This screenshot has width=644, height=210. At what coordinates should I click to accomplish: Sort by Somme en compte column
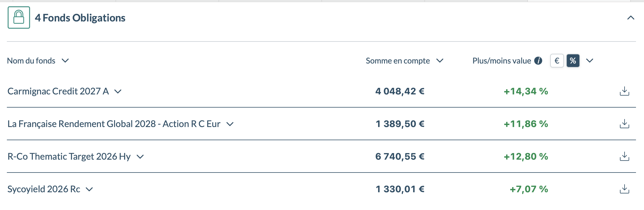tap(440, 61)
